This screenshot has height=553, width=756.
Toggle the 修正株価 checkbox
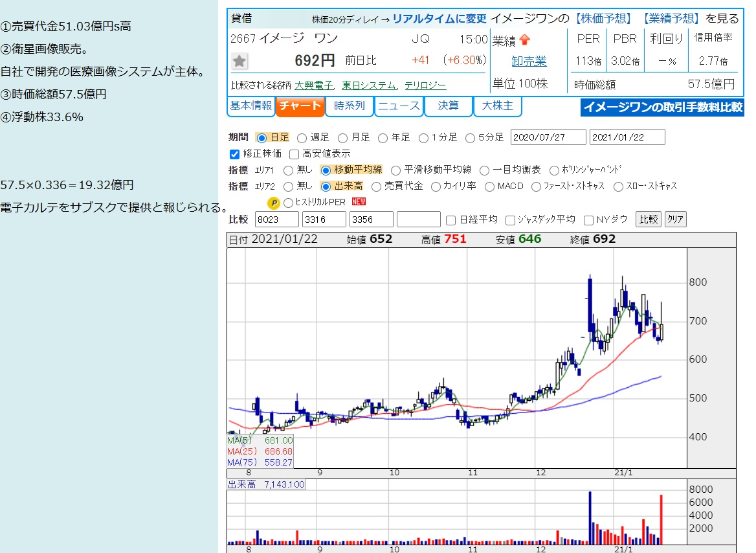pyautogui.click(x=234, y=154)
